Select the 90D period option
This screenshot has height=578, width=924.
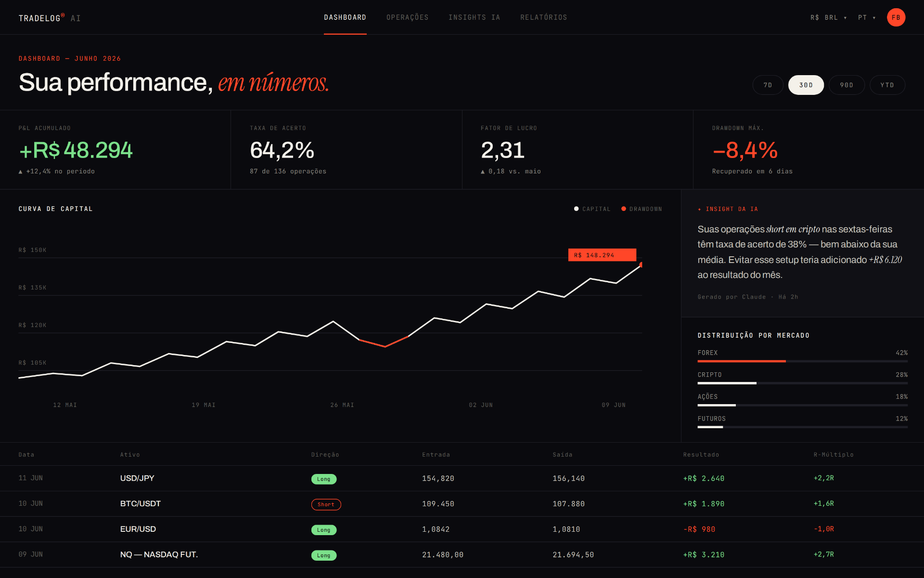[x=847, y=85]
